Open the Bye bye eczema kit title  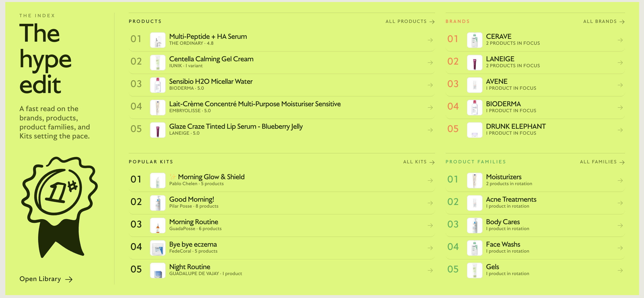(x=193, y=244)
